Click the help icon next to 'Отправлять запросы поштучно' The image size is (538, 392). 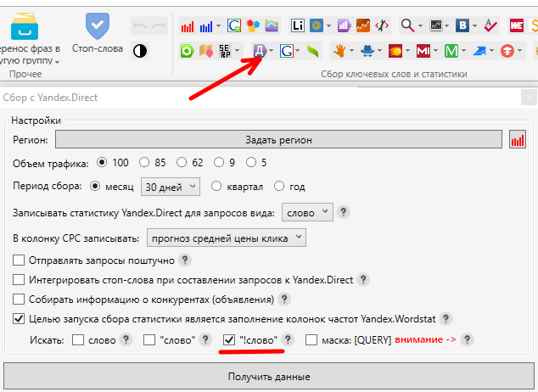185,260
